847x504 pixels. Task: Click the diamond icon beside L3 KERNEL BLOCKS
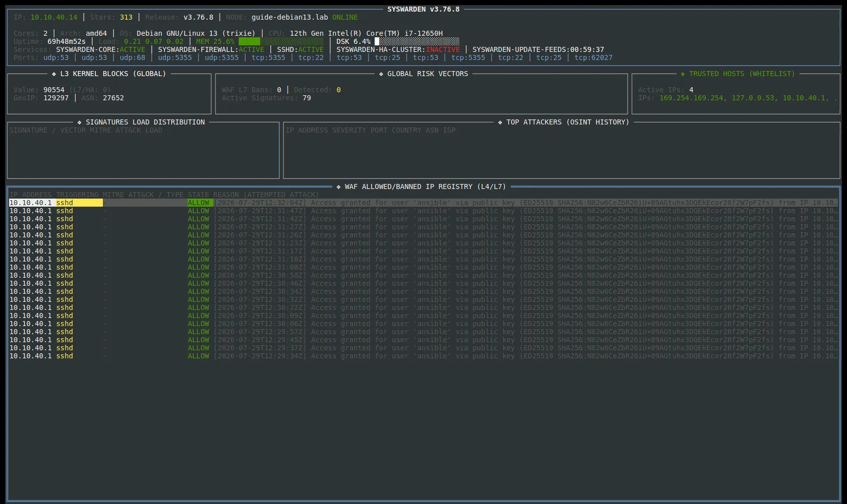tap(54, 74)
